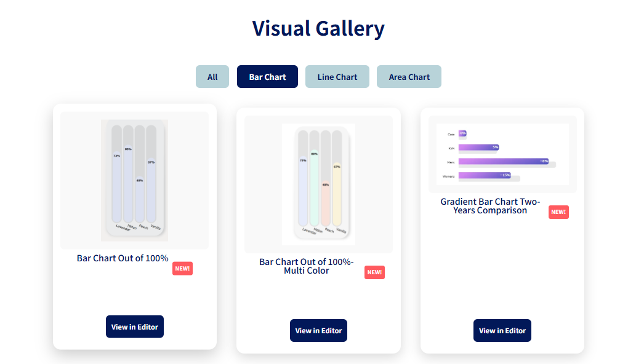This screenshot has height=364, width=620.
Task: Click the NEW! badge on Gradient Bar Chart card
Action: (558, 212)
